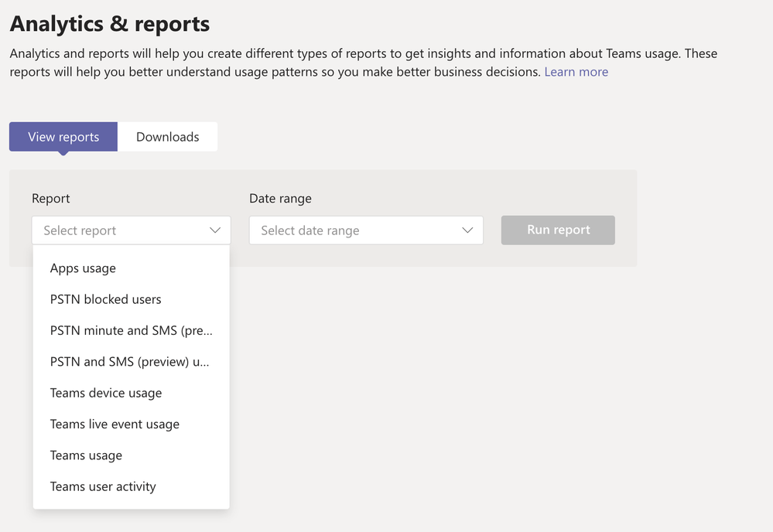Select Teams live event usage
The width and height of the screenshot is (773, 532).
[x=115, y=424]
